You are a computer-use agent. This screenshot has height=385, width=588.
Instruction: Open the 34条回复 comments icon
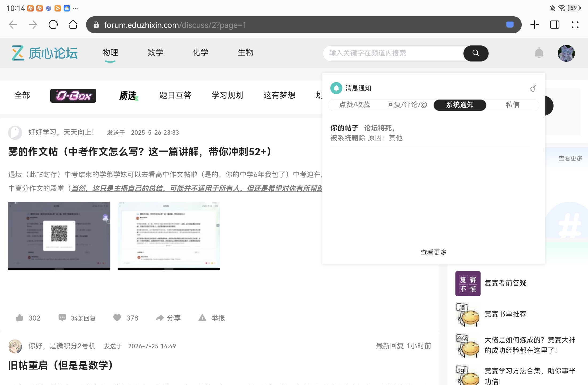point(62,318)
